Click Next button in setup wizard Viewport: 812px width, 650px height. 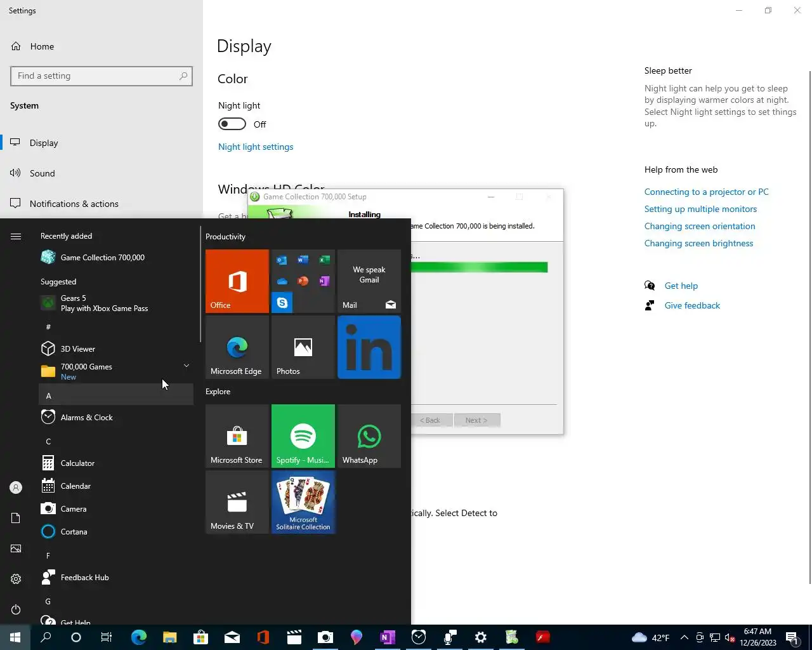477,420
